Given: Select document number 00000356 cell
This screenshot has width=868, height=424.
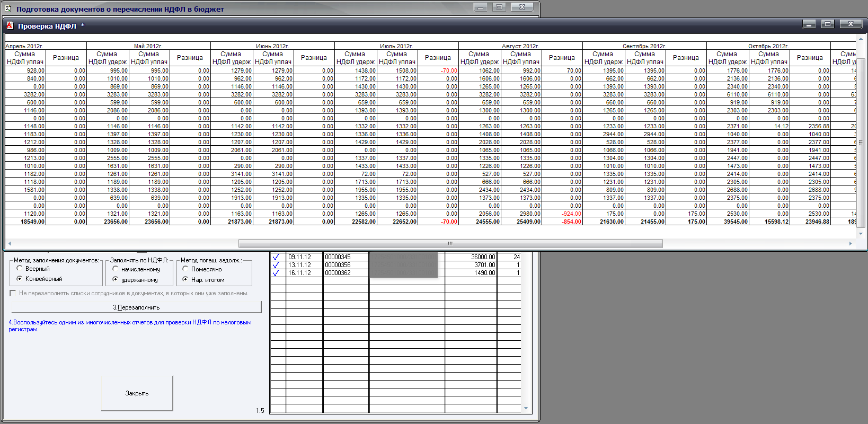Looking at the screenshot, I should [x=346, y=265].
